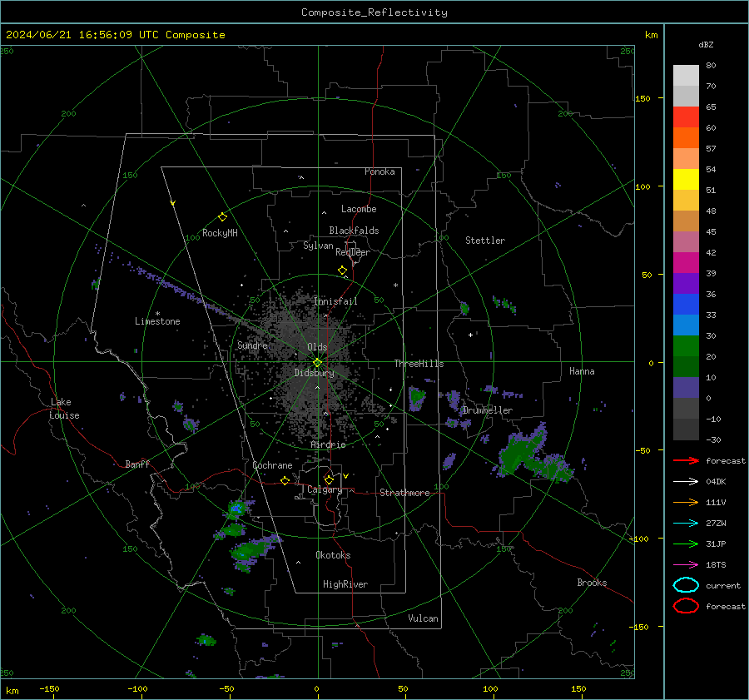Click the Ponoka city label
This screenshot has height=700, width=749.
click(x=379, y=171)
